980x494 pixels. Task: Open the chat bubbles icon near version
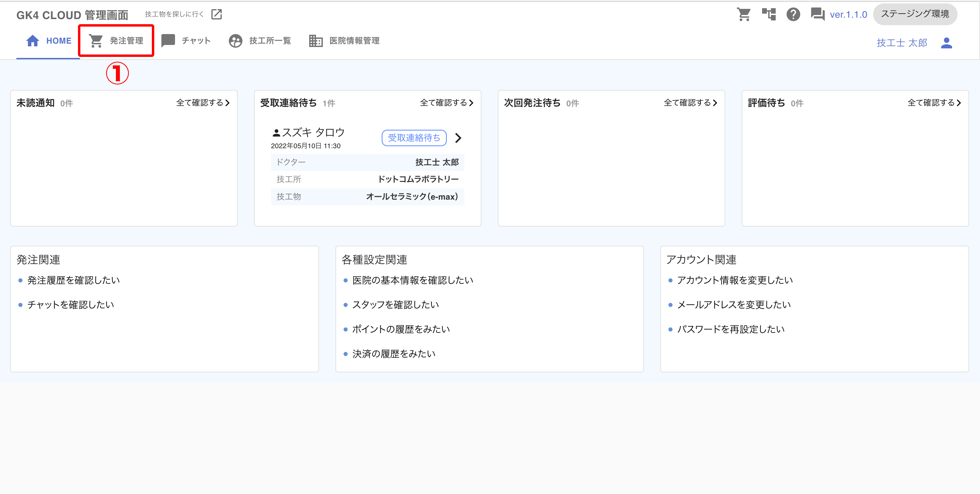(817, 14)
